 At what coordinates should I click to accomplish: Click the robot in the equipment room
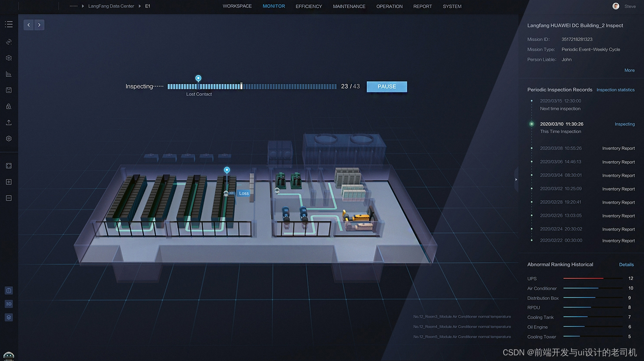[277, 190]
